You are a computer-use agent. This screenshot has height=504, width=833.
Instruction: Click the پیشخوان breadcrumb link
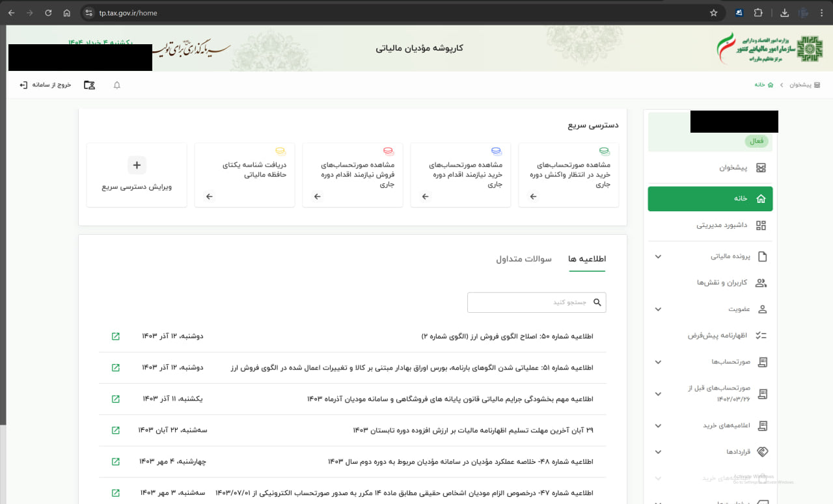(x=804, y=85)
